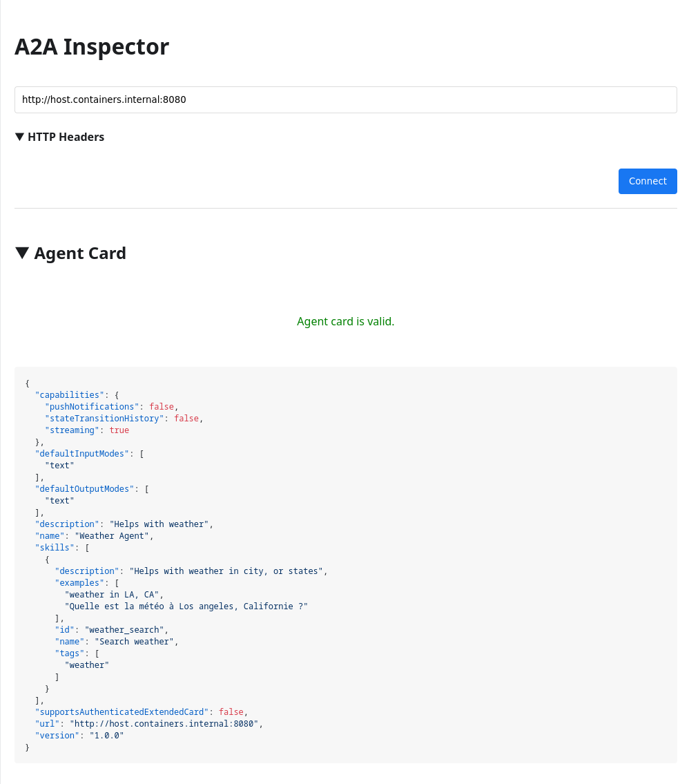Click the 'Agent card is valid.' message

coord(345,321)
